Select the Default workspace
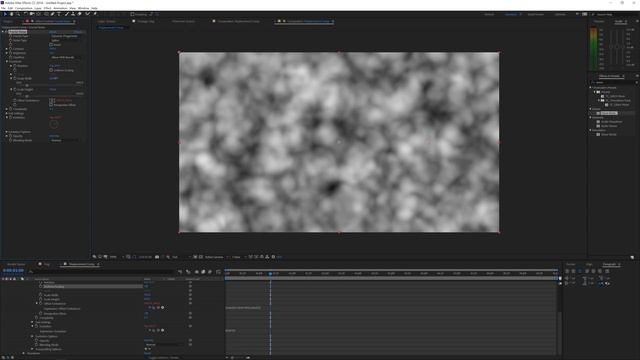The image size is (640, 360). [489, 14]
